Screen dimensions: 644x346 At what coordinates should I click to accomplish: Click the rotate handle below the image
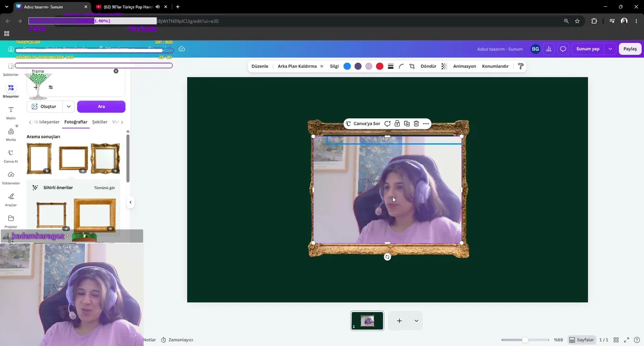click(x=387, y=257)
